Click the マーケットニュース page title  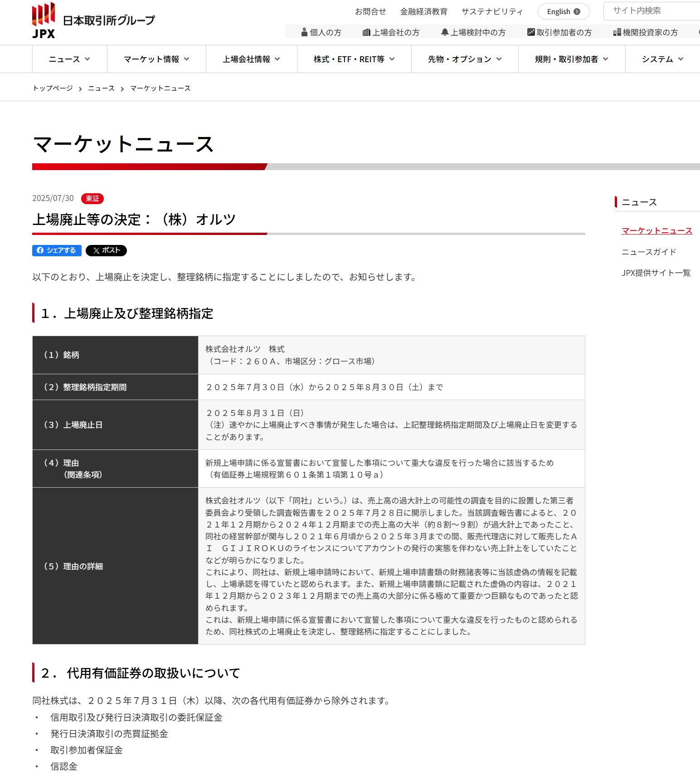[x=123, y=144]
